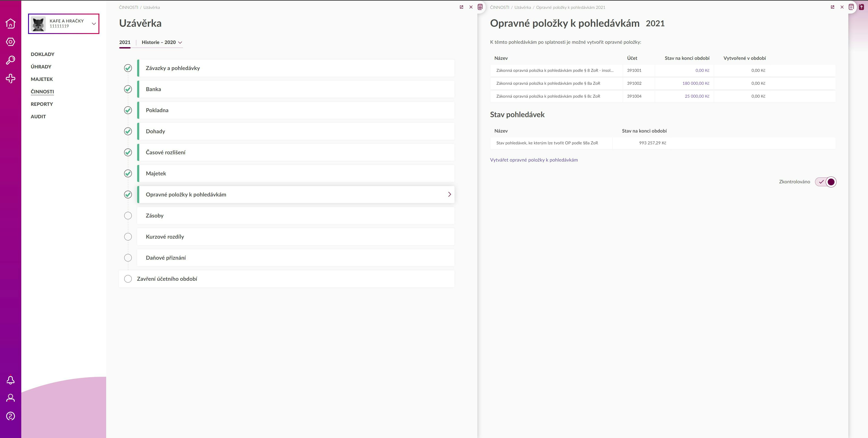
Task: Expand the Kafe a Hračky company selector
Action: click(94, 24)
